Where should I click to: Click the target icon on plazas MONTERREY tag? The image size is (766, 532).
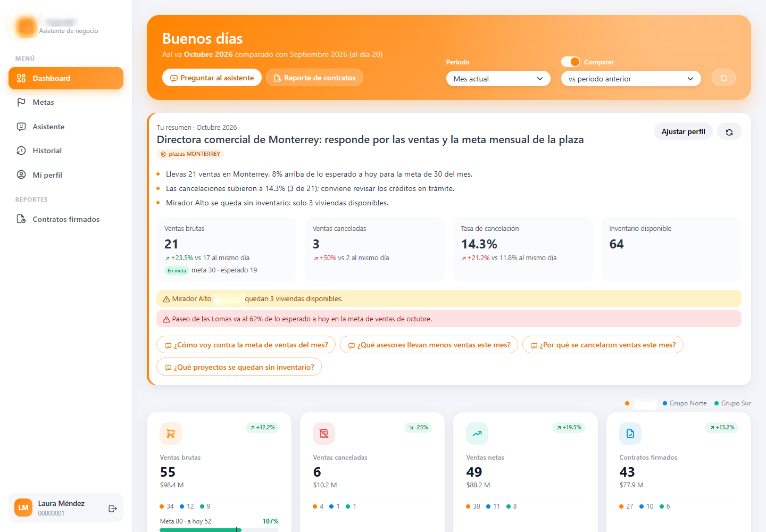pyautogui.click(x=163, y=154)
